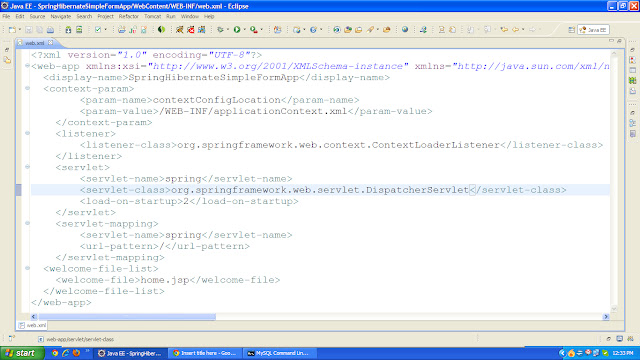Viewport: 640px width, 360px height.
Task: Click the Debug bug icon
Action: click(x=220, y=30)
